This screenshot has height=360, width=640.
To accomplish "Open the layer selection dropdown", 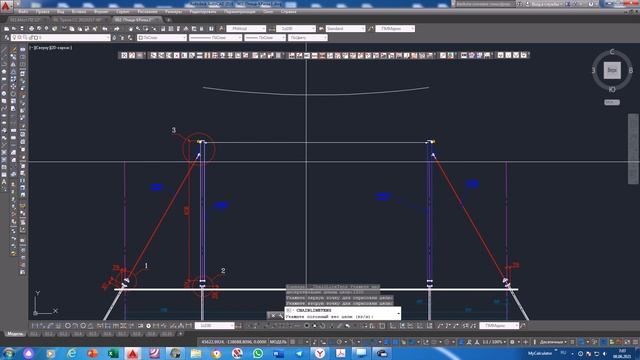I will [61, 38].
